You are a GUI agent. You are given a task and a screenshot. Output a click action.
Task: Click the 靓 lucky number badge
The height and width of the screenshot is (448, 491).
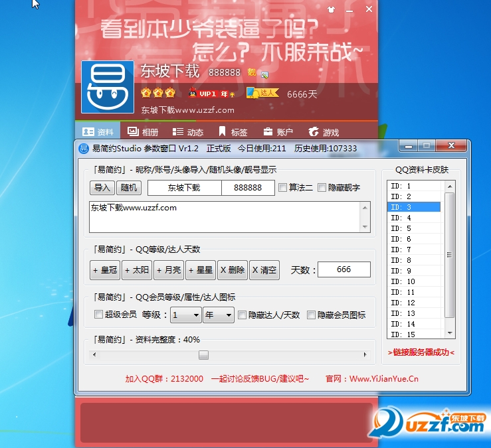251,72
